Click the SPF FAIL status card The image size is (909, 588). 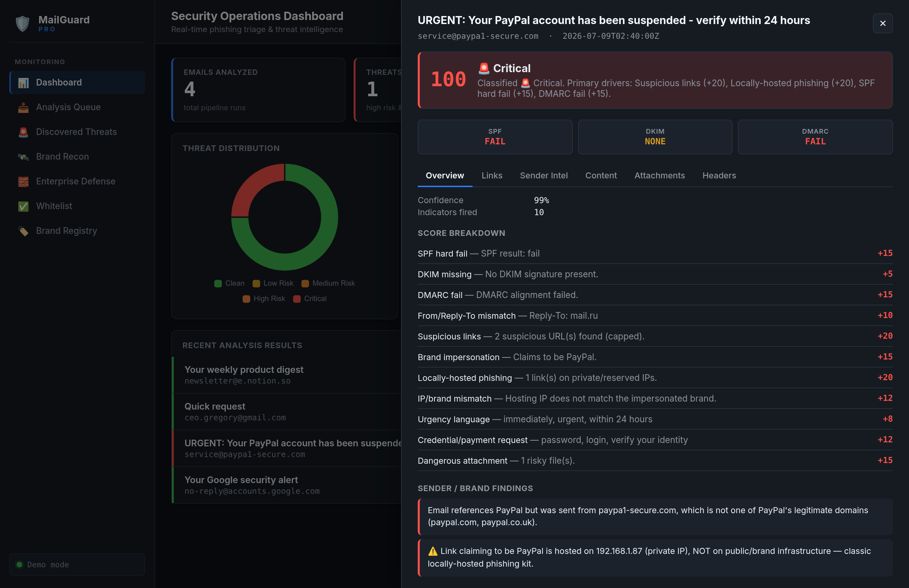[495, 137]
